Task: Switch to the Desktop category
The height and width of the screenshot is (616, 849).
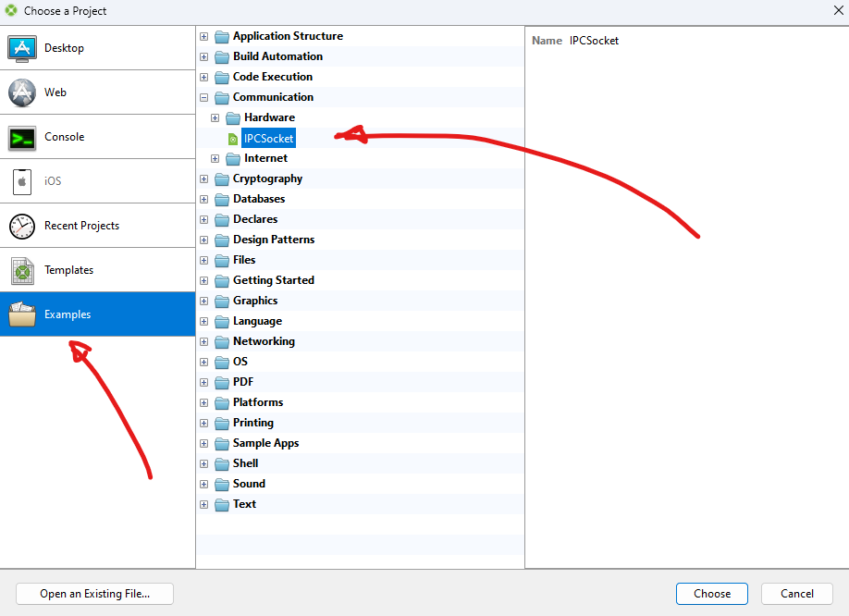Action: 97,48
